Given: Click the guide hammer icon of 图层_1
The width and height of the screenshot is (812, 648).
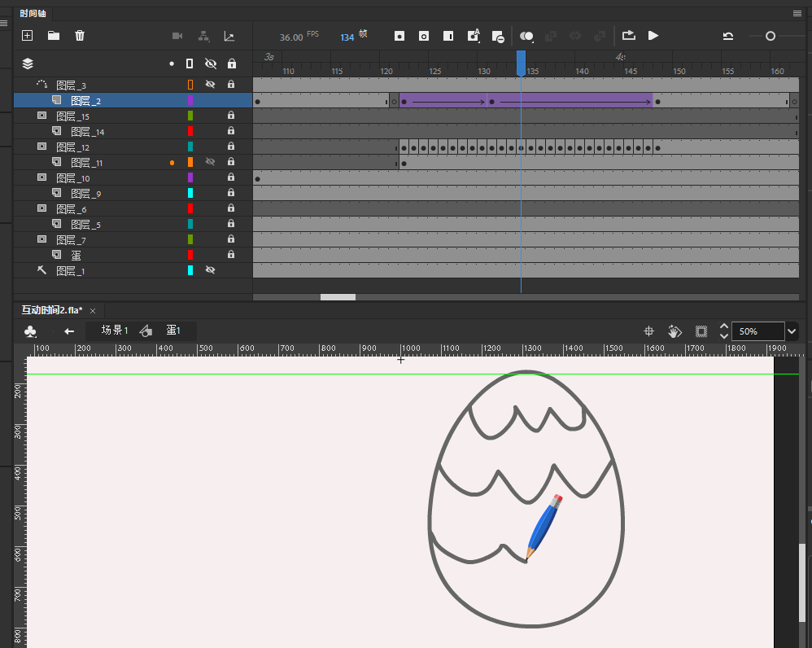Looking at the screenshot, I should tap(42, 270).
